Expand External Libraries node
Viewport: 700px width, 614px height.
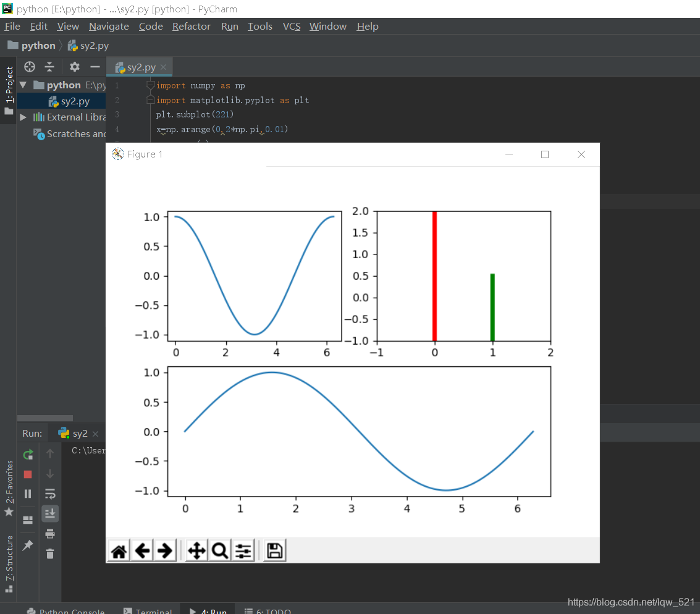click(23, 117)
